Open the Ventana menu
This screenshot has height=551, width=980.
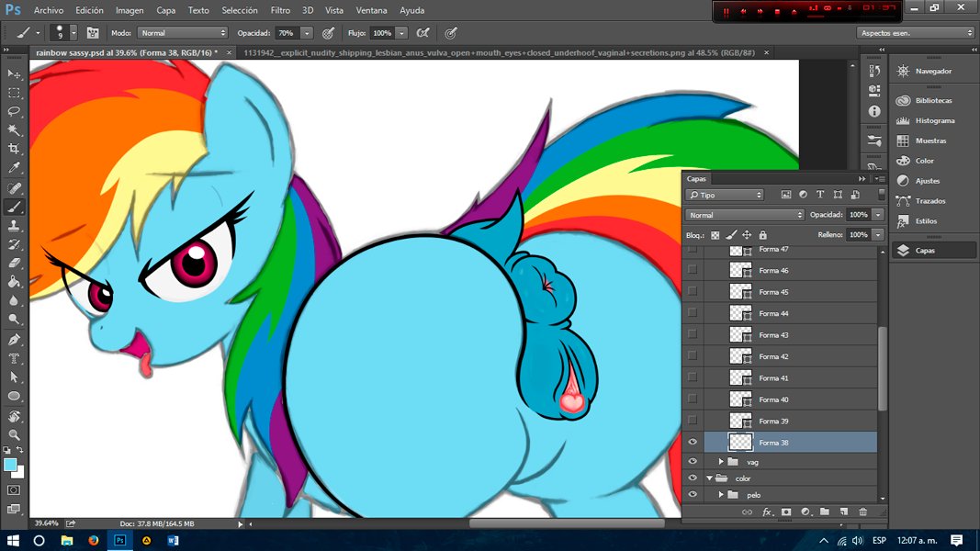coord(371,11)
